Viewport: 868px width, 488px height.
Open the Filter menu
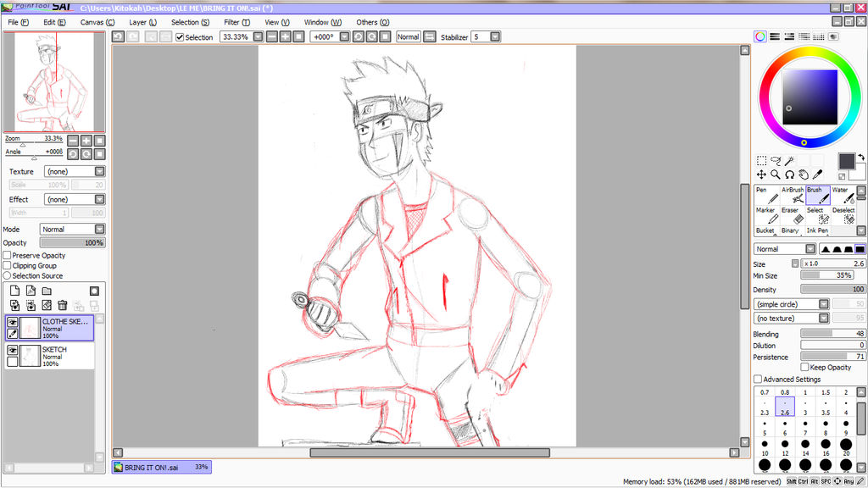pyautogui.click(x=236, y=22)
